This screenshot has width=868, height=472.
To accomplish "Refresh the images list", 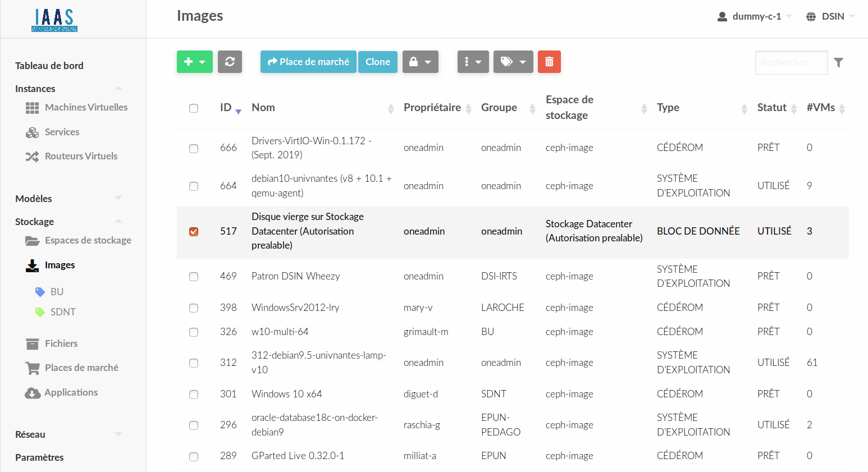I will click(x=230, y=62).
